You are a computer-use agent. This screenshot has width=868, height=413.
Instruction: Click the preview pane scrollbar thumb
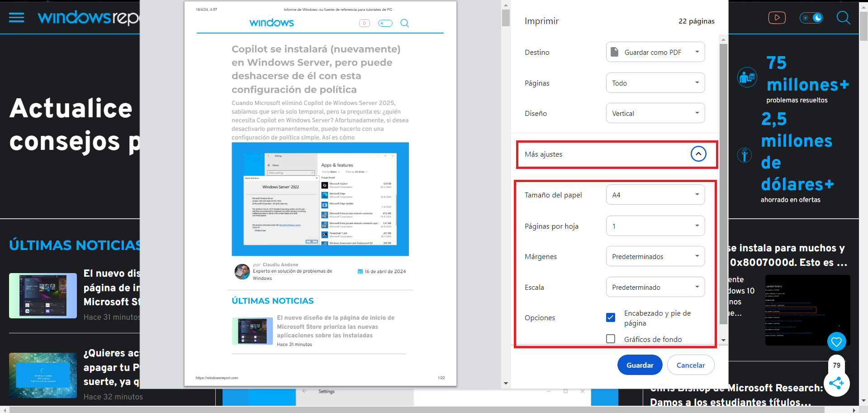(x=506, y=18)
